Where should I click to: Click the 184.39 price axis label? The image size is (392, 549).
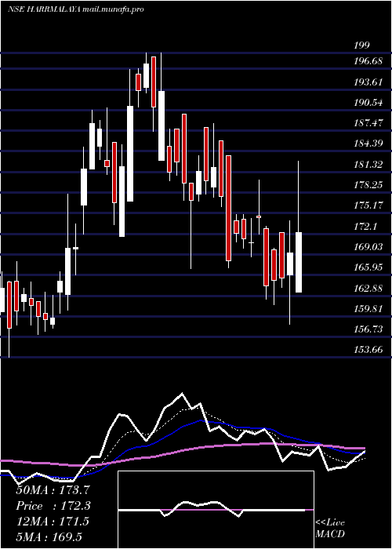pyautogui.click(x=368, y=144)
